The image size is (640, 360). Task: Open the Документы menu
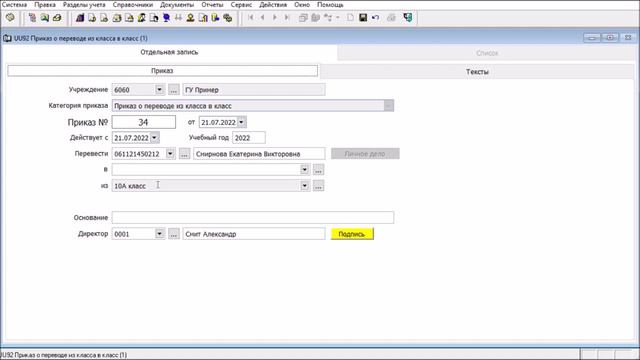pos(177,5)
